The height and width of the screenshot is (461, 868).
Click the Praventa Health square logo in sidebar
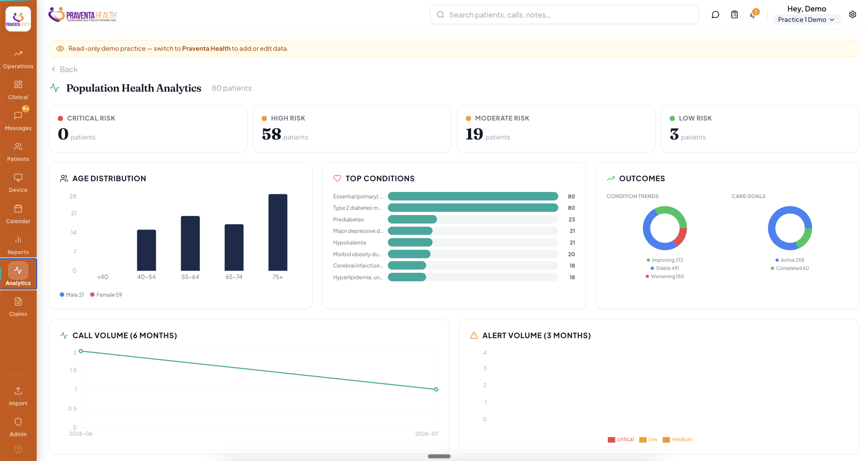pyautogui.click(x=18, y=19)
